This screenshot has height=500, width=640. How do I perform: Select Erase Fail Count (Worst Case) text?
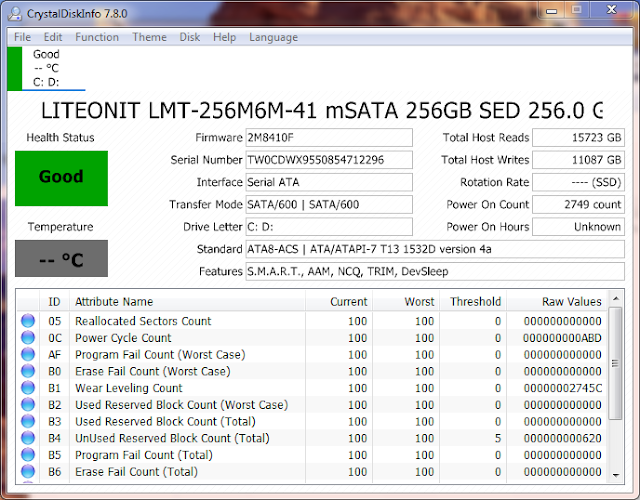(x=153, y=371)
